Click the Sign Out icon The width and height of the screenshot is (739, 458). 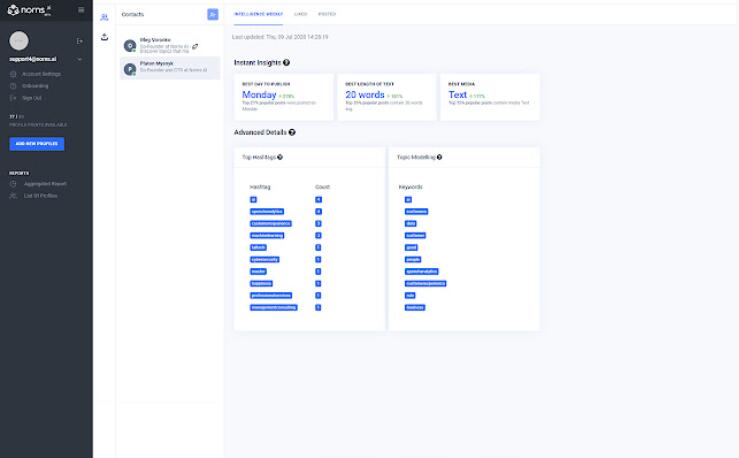(13, 98)
